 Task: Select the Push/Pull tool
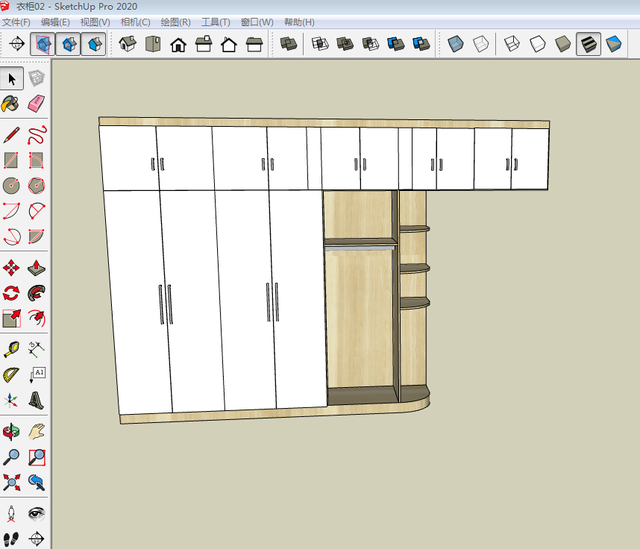tap(36, 268)
